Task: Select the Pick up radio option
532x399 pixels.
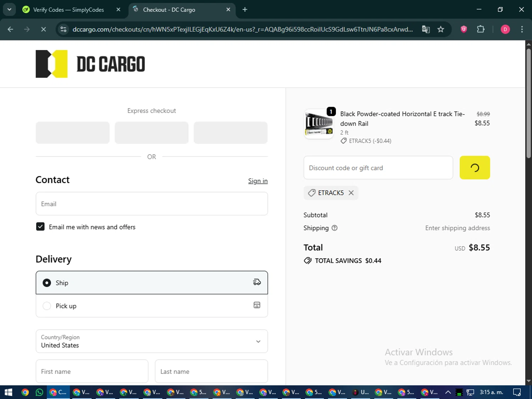Action: pyautogui.click(x=47, y=306)
